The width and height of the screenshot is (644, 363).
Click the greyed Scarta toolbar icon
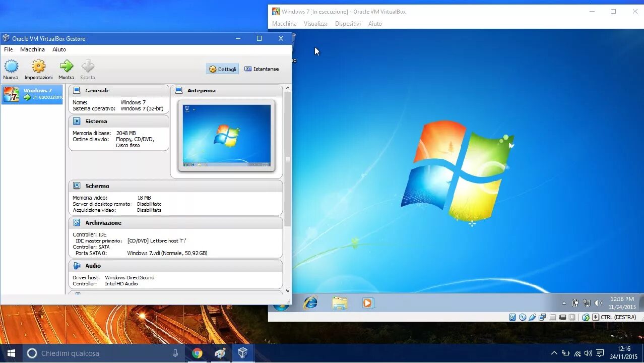point(88,66)
